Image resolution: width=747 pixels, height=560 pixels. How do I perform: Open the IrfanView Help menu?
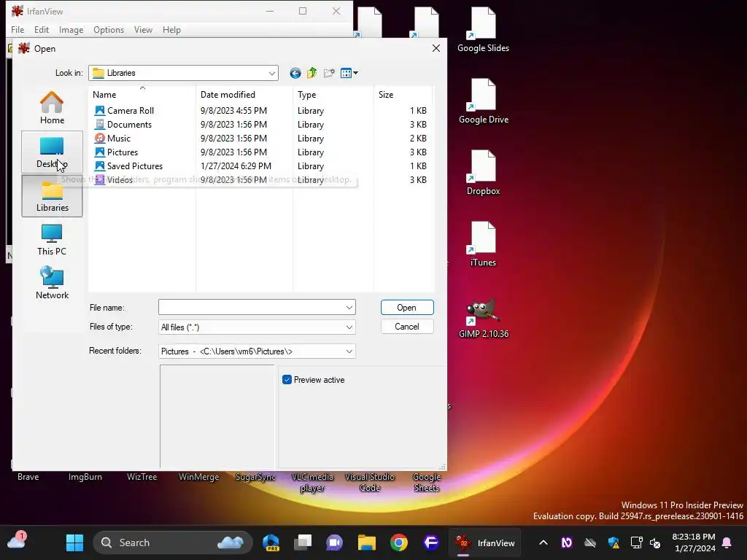click(x=171, y=29)
